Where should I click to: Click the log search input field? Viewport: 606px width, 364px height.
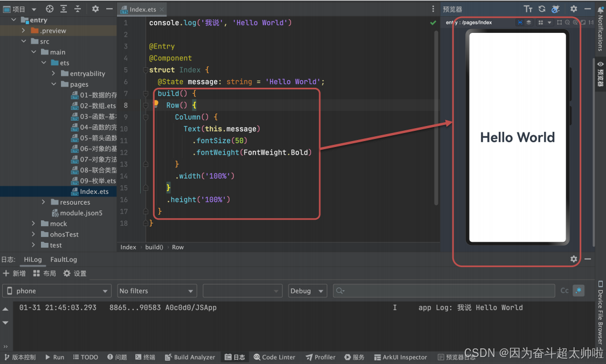[444, 291]
